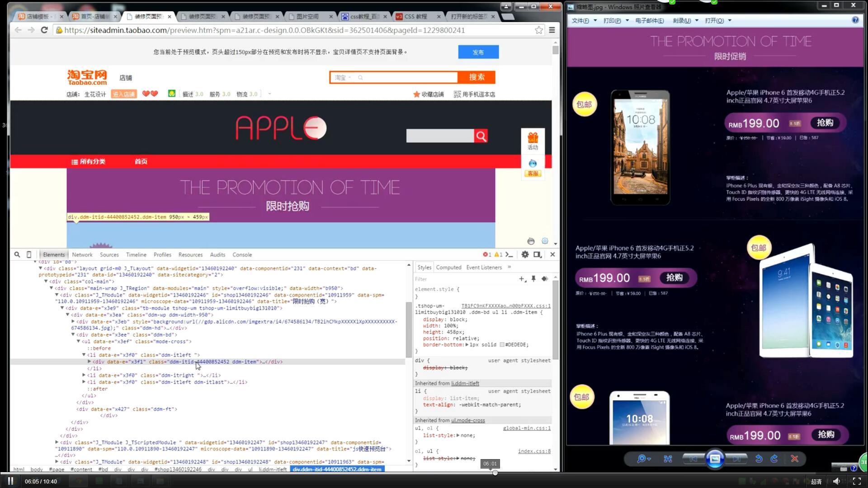The width and height of the screenshot is (868, 488).
Task: Expand the li ddm-itleft ddm-itlast node
Action: click(x=84, y=382)
